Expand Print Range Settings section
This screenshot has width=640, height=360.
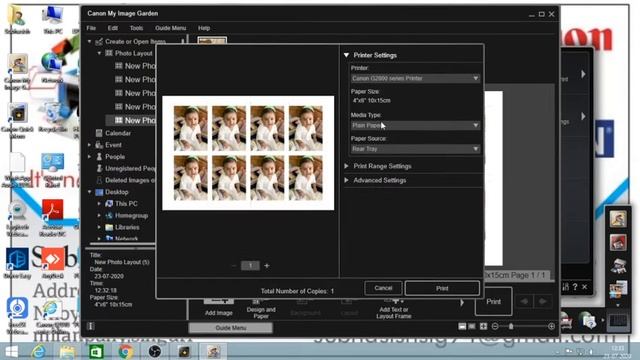coord(347,166)
